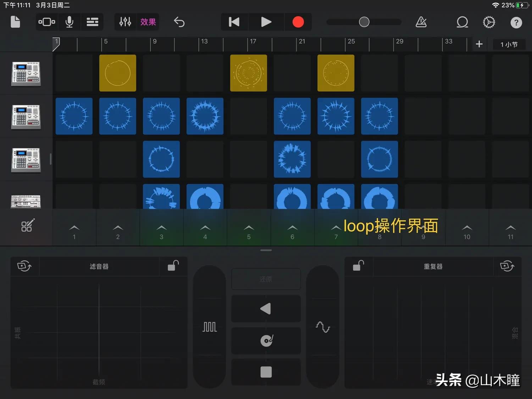
Task: Open the microphone instrument view
Action: (x=70, y=22)
